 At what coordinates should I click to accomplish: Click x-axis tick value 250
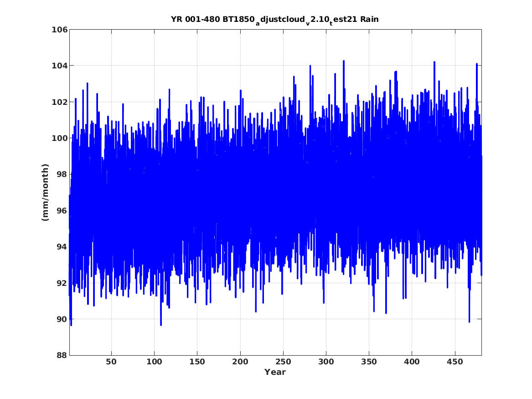(x=283, y=362)
